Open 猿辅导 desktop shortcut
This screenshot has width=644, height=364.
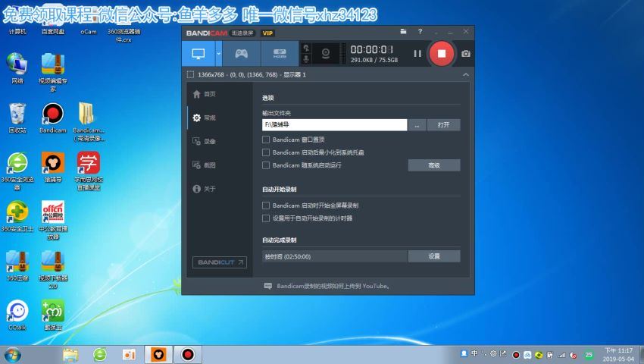tap(53, 167)
